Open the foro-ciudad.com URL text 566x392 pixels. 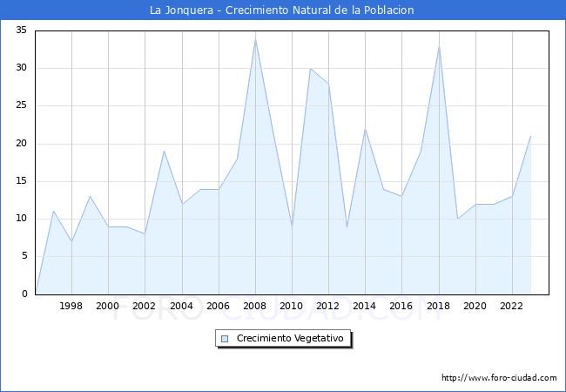click(x=499, y=377)
